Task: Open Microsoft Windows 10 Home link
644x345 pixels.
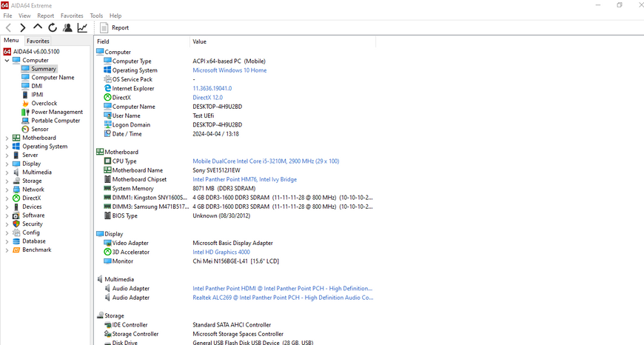Action: point(229,70)
